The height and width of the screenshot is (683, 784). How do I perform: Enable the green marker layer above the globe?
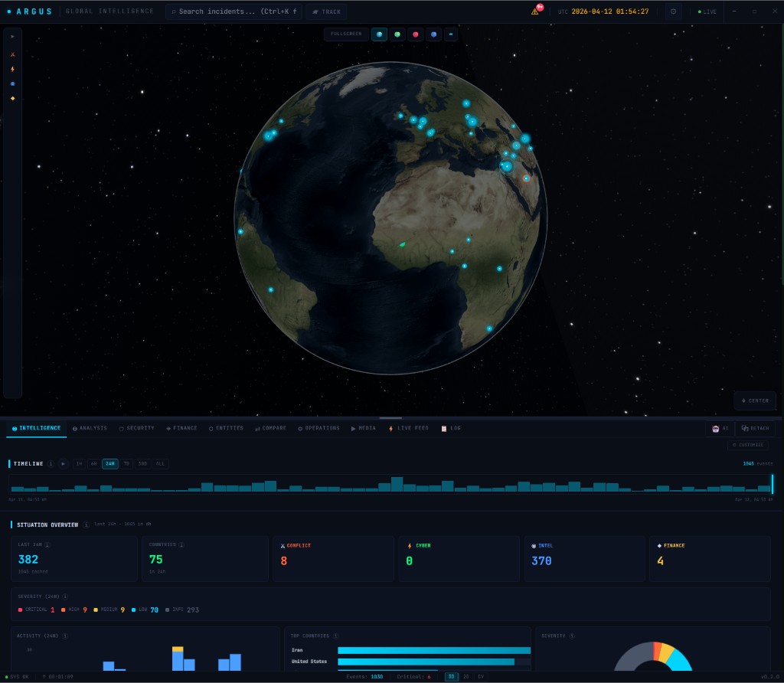point(397,34)
